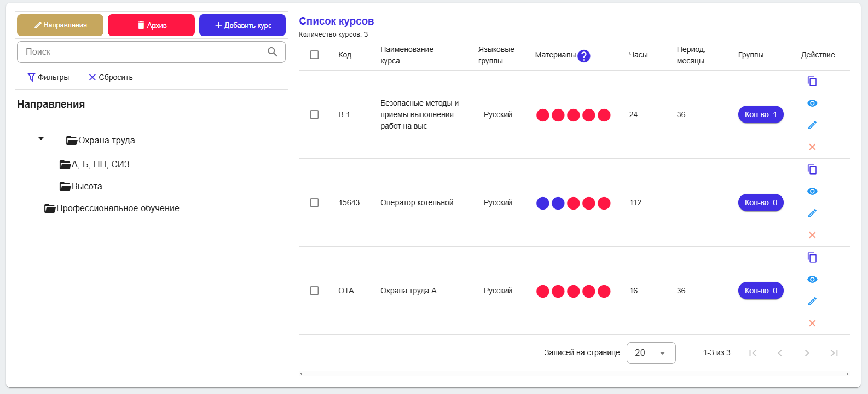Click the Добавить курс button
Image resolution: width=868 pixels, height=394 pixels.
click(242, 25)
